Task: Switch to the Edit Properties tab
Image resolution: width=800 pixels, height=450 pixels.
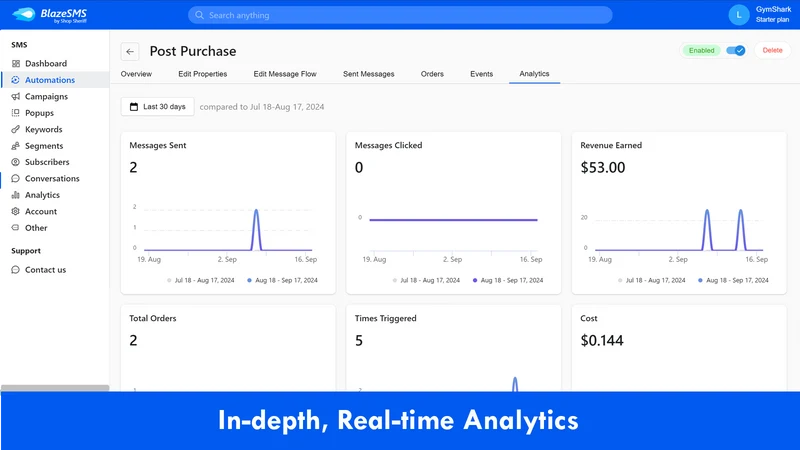Action: coord(203,74)
